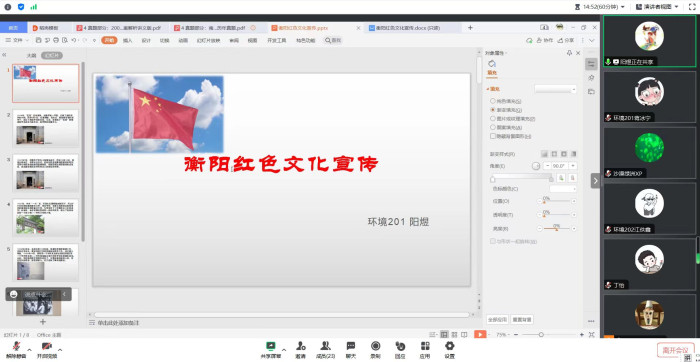Open the reactions icon in meeting bar
This screenshot has width=700, height=362.
(400, 346)
